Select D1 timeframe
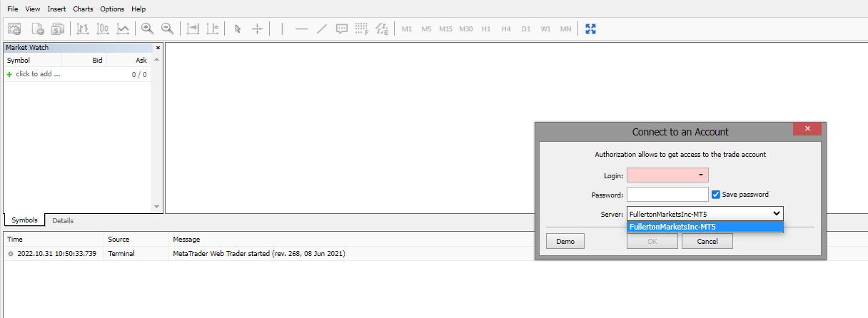The width and height of the screenshot is (868, 318). click(x=526, y=29)
